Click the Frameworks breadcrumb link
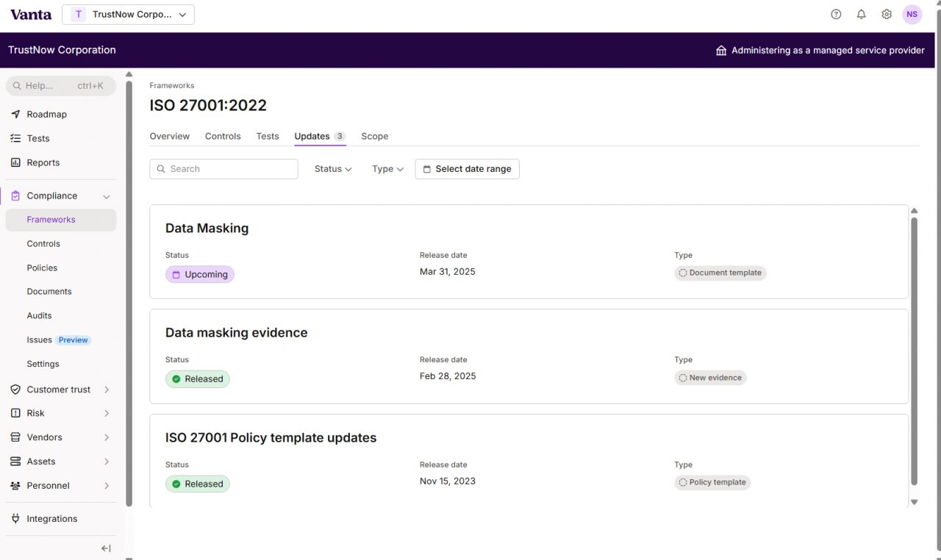This screenshot has width=941, height=560. click(x=171, y=86)
